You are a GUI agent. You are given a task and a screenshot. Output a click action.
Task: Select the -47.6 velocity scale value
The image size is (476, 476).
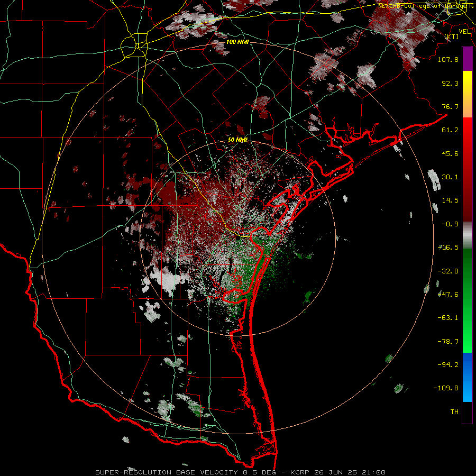point(448,295)
